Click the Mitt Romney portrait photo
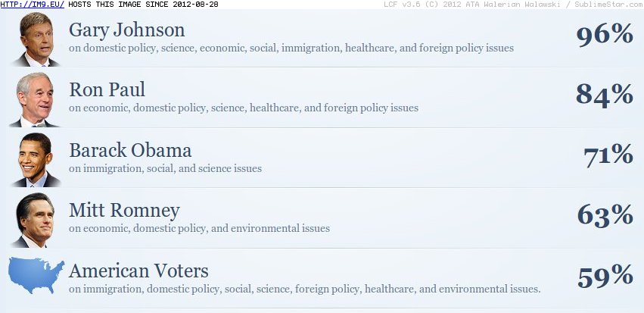Image resolution: width=644 pixels, height=313 pixels. 34,220
